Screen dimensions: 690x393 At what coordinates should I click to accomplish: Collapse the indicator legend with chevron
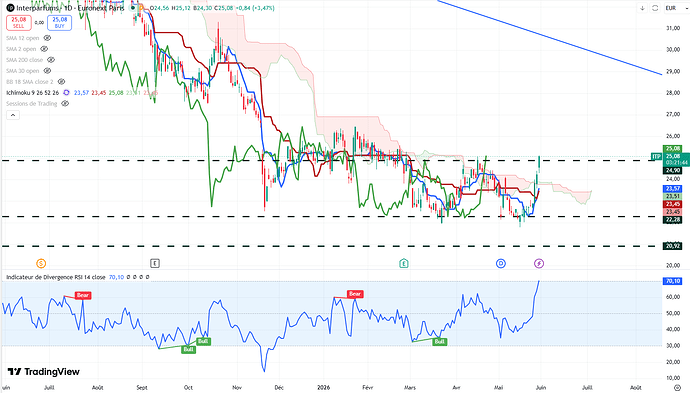pos(13,115)
